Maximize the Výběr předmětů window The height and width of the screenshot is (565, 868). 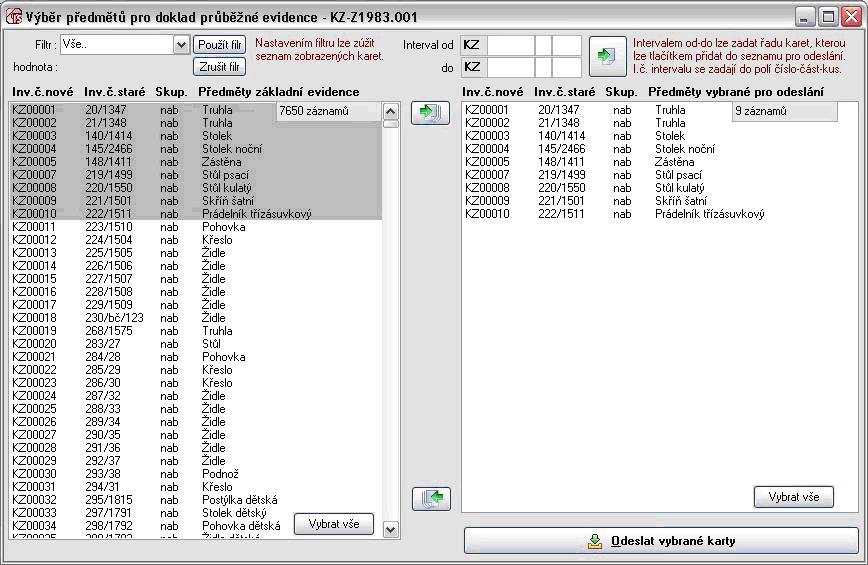tap(828, 17)
